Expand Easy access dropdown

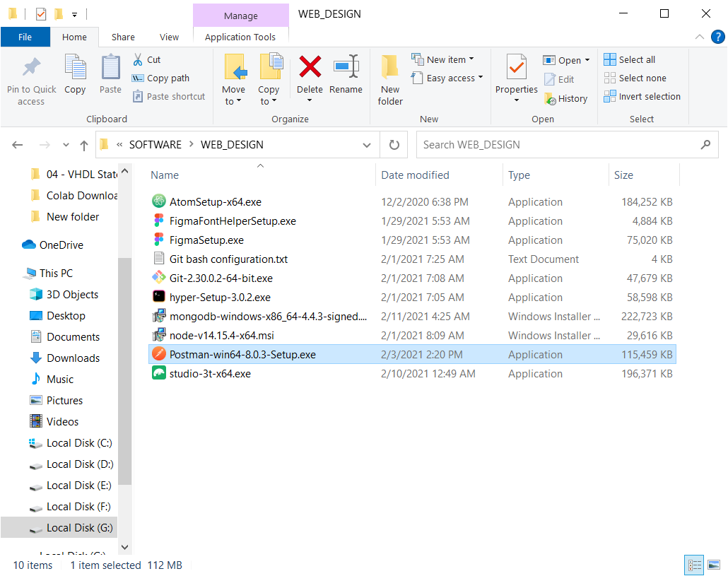coord(481,78)
